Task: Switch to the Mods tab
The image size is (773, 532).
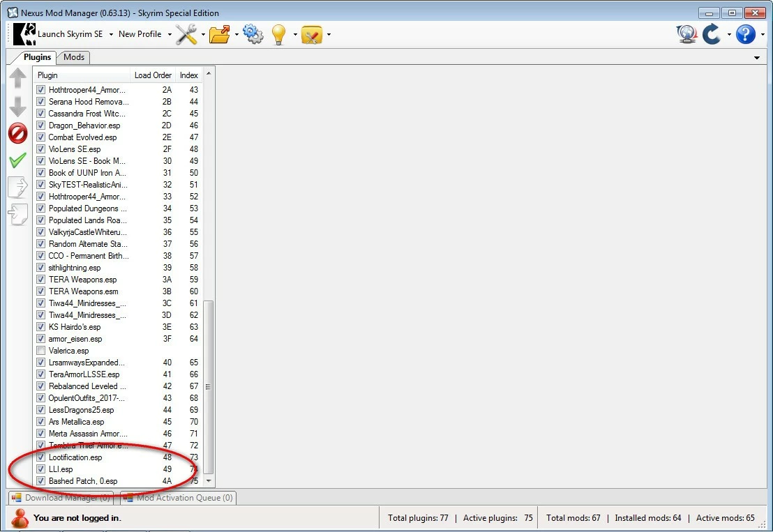Action: pos(74,57)
